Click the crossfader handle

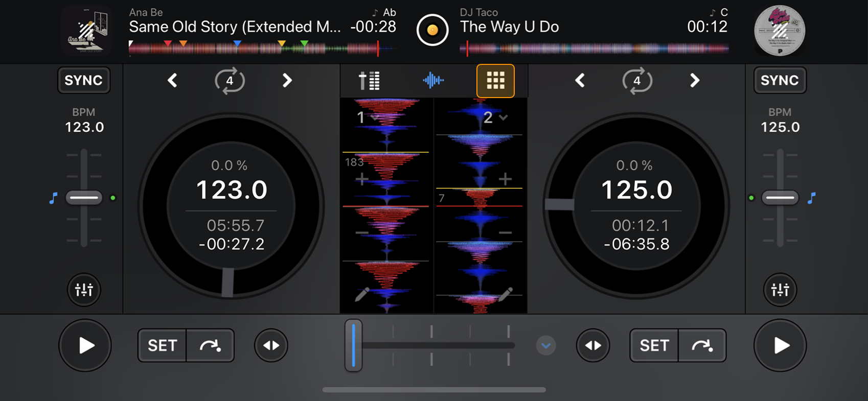pos(353,346)
